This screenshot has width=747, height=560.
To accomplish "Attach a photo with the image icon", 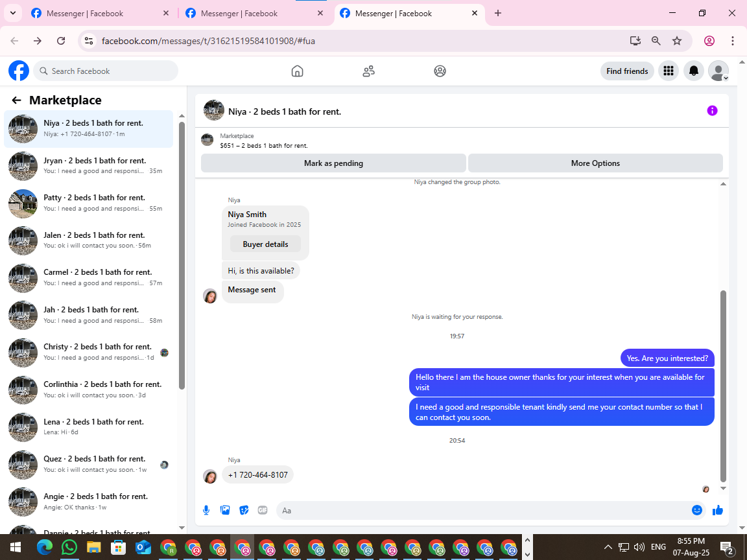I will point(225,511).
